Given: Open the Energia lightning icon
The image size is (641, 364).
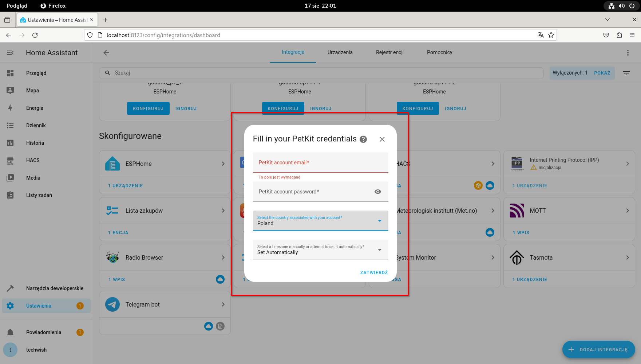Looking at the screenshot, I should 10,108.
